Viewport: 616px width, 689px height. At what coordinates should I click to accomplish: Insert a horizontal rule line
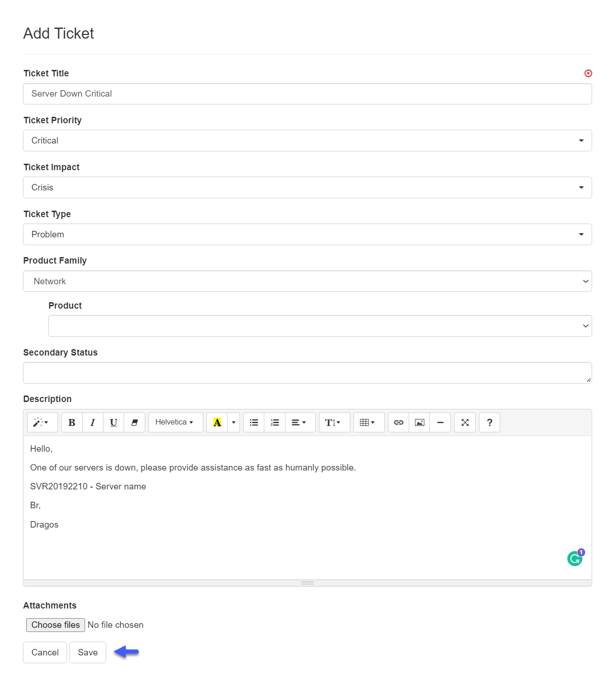click(440, 422)
